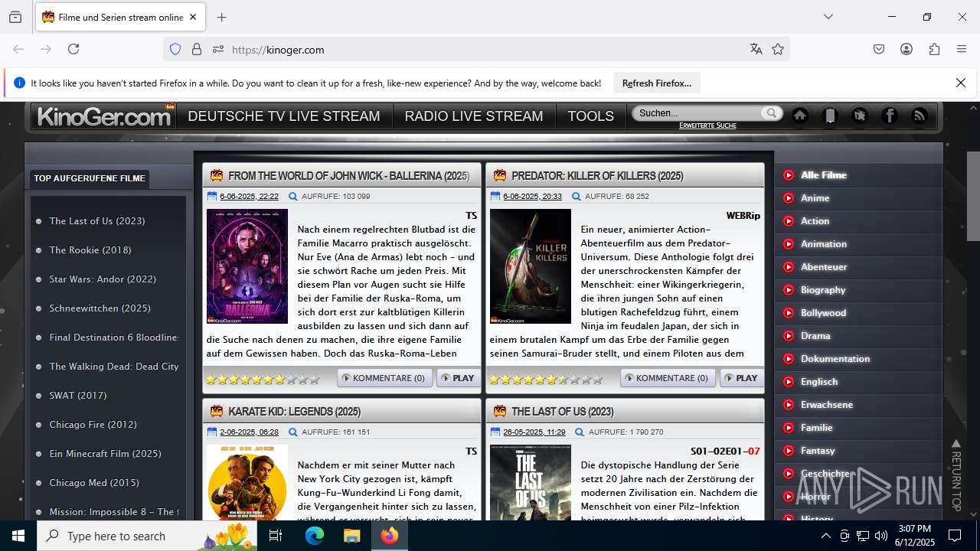The height and width of the screenshot is (551, 980).
Task: Open the mobile version icon
Action: [x=830, y=116]
